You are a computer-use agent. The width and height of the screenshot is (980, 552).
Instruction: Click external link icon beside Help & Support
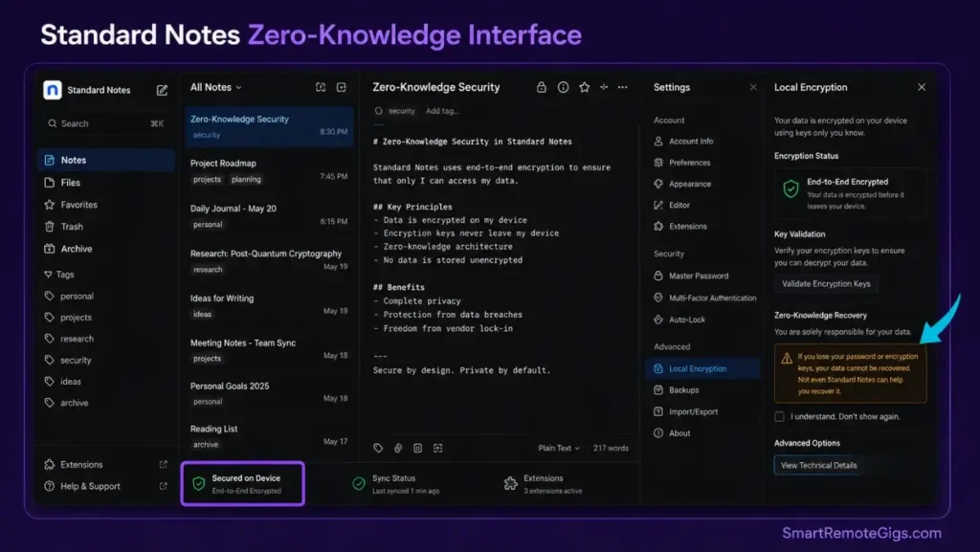click(x=163, y=486)
